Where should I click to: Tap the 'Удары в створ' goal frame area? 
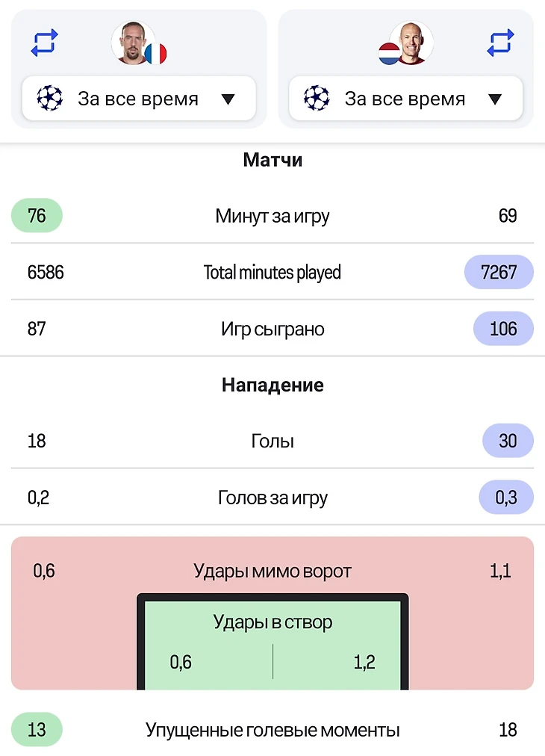pos(272,642)
